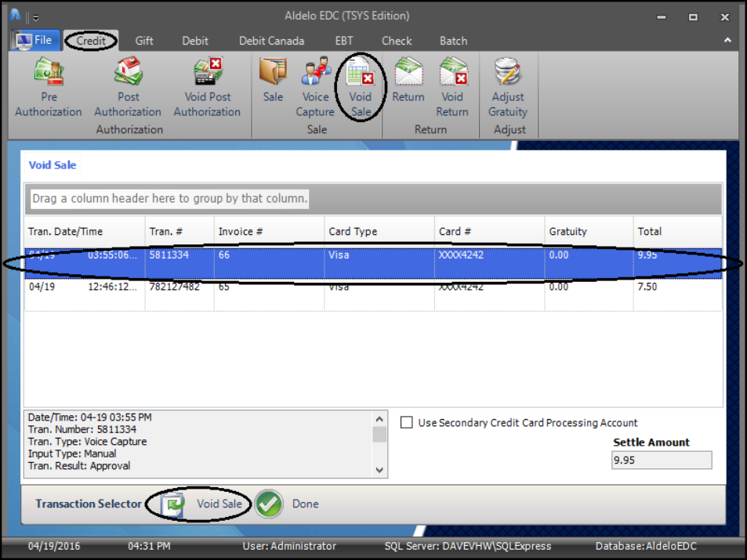Click Tran. Type: Voice Capture detail line

(87, 442)
